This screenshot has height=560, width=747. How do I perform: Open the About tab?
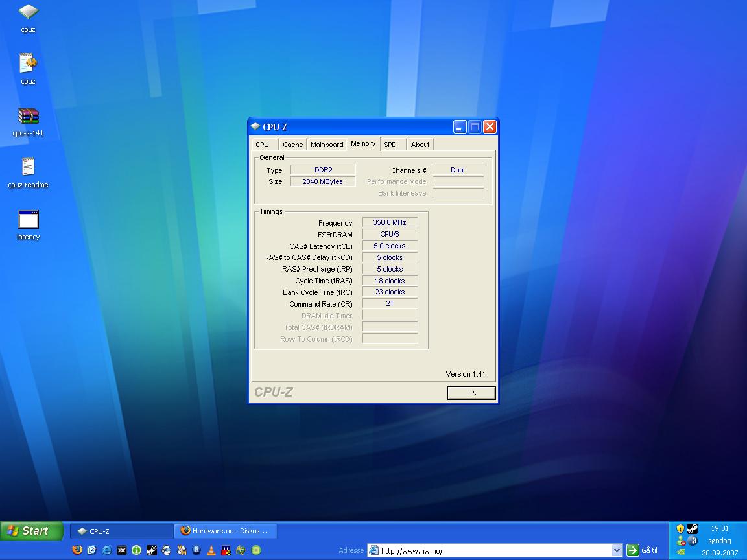tap(420, 145)
